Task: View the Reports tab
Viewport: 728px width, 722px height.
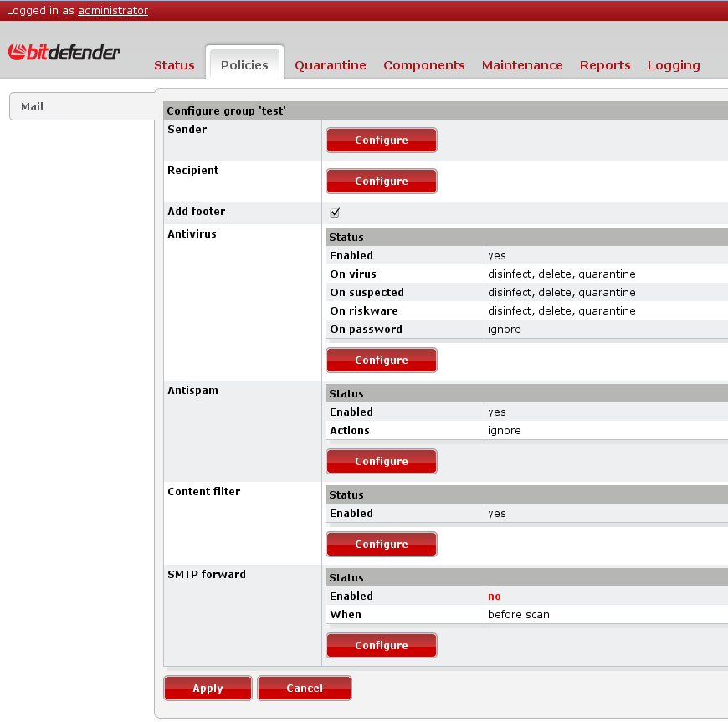Action: tap(605, 65)
